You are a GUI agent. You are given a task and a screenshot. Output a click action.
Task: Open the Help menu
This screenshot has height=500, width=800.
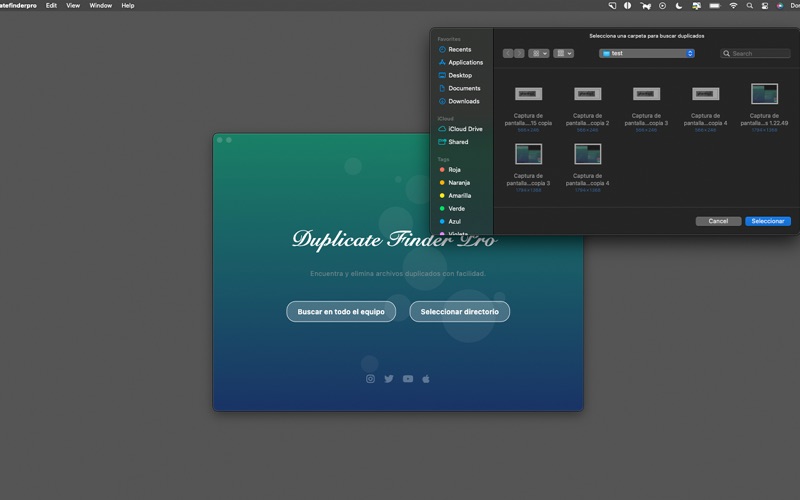pyautogui.click(x=128, y=6)
